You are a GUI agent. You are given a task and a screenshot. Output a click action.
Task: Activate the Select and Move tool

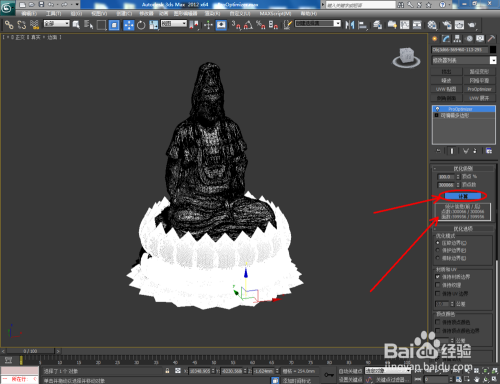[x=128, y=25]
